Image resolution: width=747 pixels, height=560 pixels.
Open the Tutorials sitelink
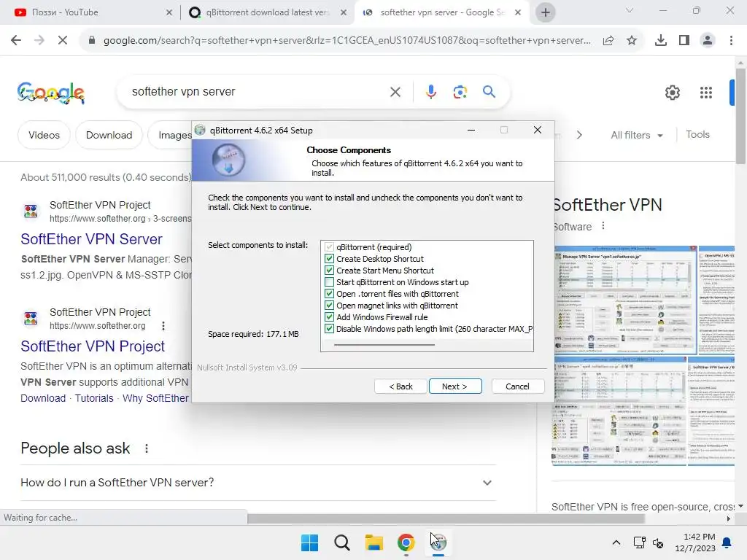click(x=94, y=398)
